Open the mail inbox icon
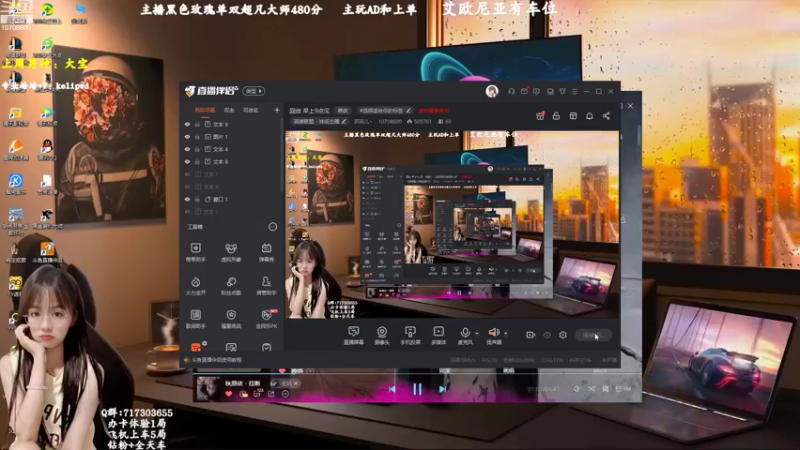The image size is (800, 450). coord(524,91)
